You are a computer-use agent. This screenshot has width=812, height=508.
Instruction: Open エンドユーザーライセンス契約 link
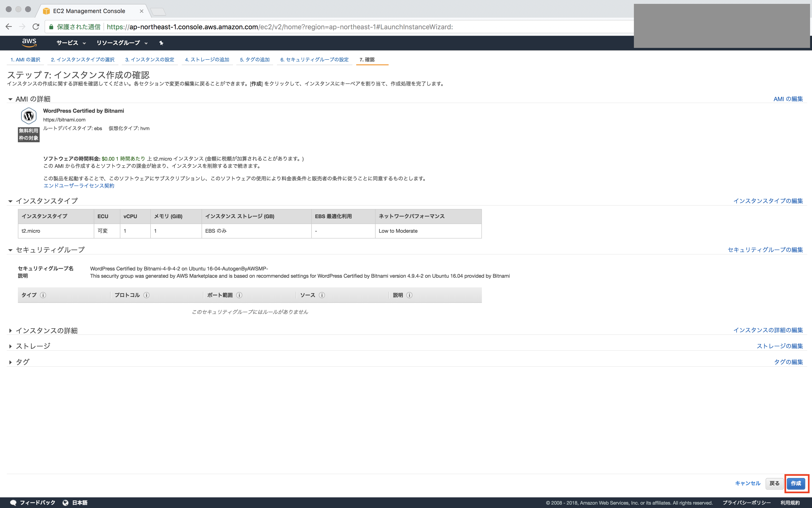click(x=79, y=186)
